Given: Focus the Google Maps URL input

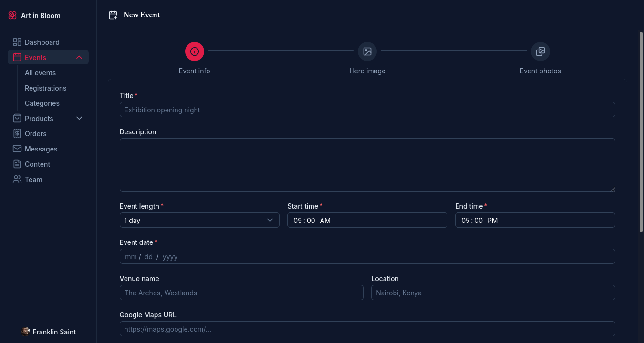Looking at the screenshot, I should pos(367,329).
